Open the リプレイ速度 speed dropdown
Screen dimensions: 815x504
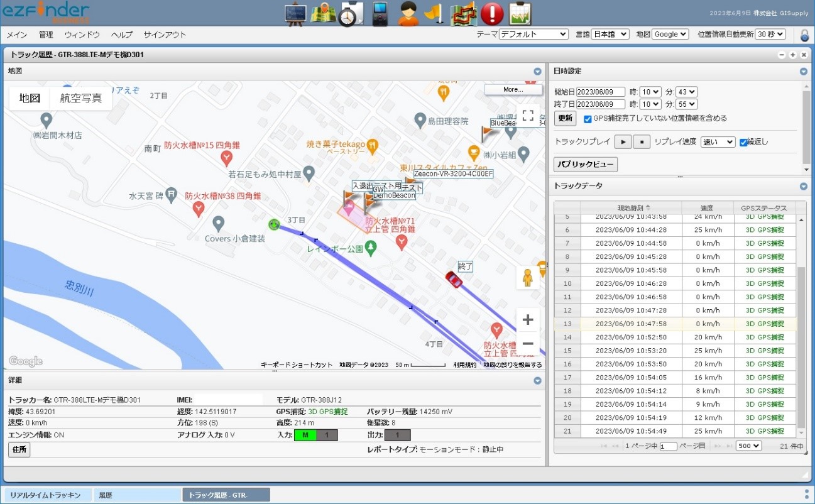(x=718, y=142)
